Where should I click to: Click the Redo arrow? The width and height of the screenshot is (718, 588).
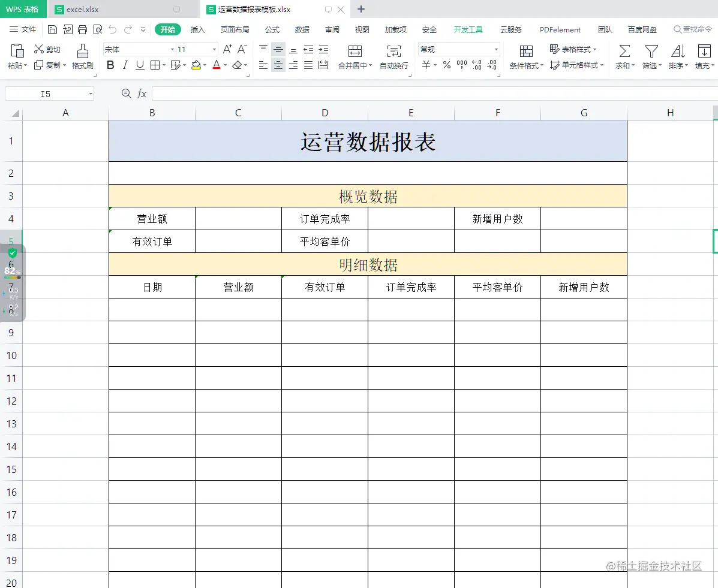tap(128, 30)
